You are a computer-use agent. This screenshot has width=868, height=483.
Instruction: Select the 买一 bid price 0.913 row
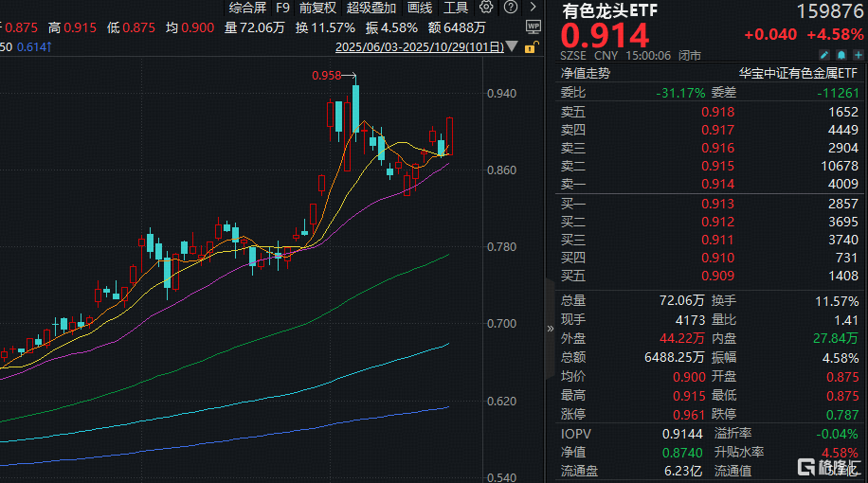[710, 205]
